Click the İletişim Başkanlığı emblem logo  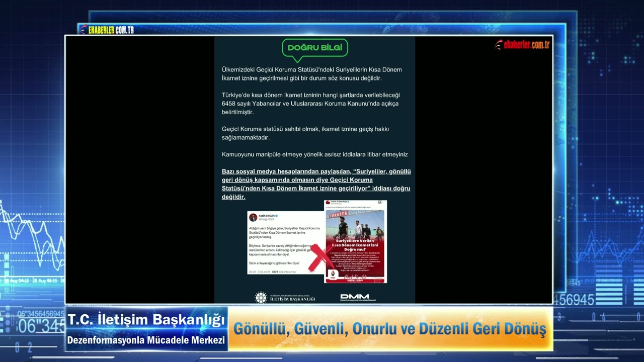point(285,297)
